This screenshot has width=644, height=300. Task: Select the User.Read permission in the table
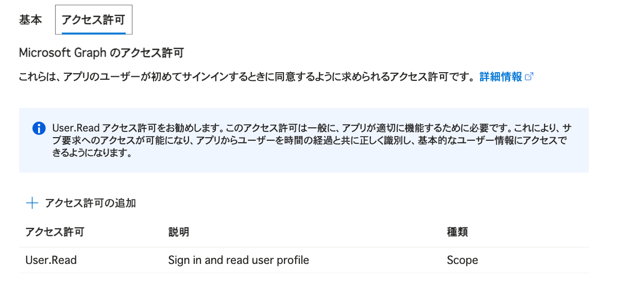[51, 260]
